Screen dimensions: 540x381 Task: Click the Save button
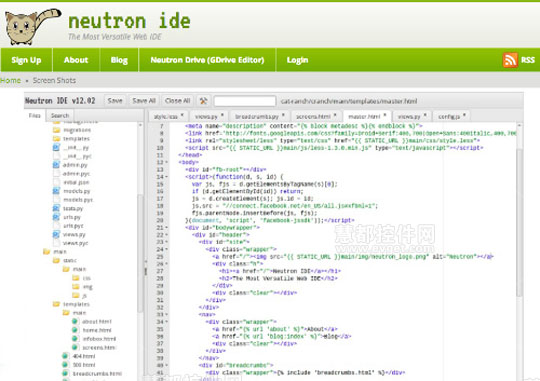[115, 101]
